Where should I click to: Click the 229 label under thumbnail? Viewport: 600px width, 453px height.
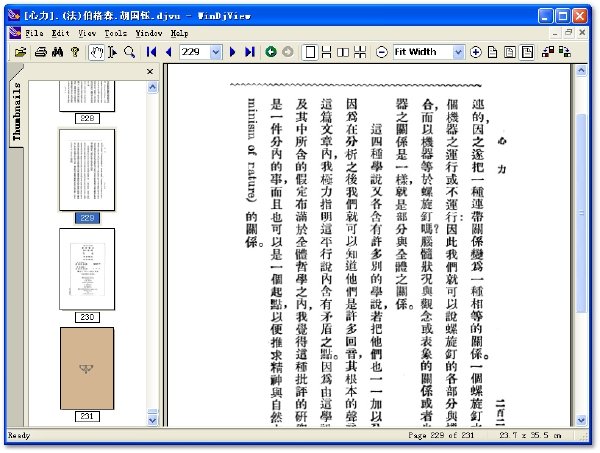coord(87,218)
